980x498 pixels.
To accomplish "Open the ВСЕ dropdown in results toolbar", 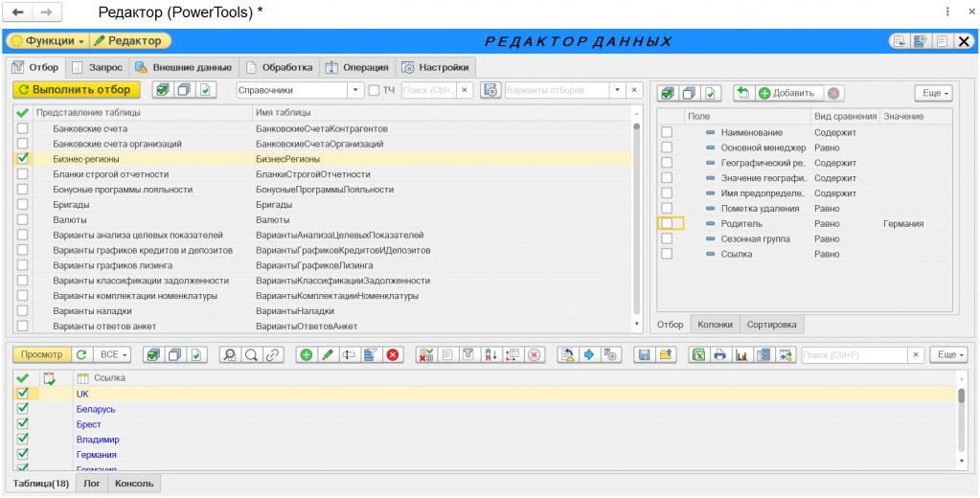I will click(115, 354).
